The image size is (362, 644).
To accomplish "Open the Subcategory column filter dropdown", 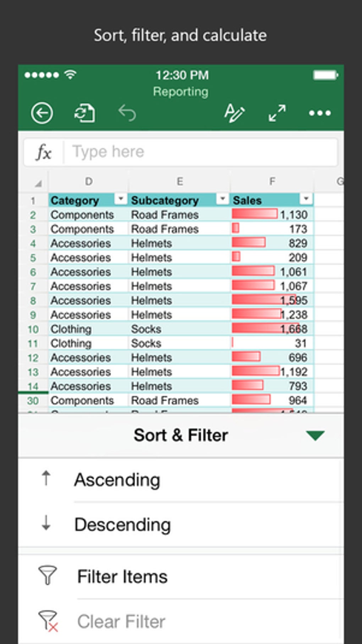I will tap(223, 199).
